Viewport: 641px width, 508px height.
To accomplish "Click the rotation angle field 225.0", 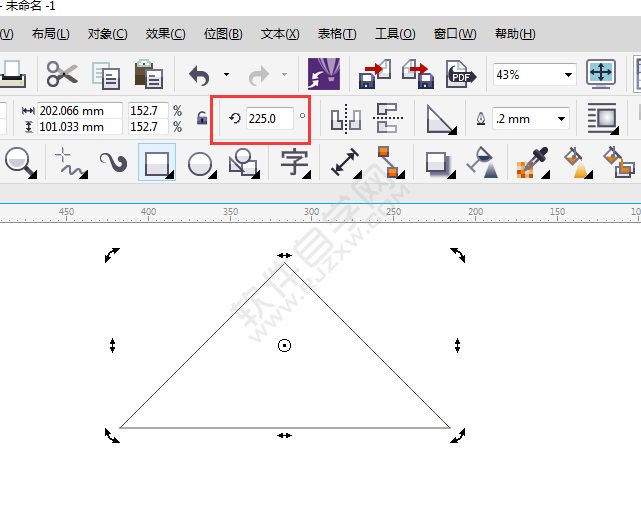I will (269, 119).
